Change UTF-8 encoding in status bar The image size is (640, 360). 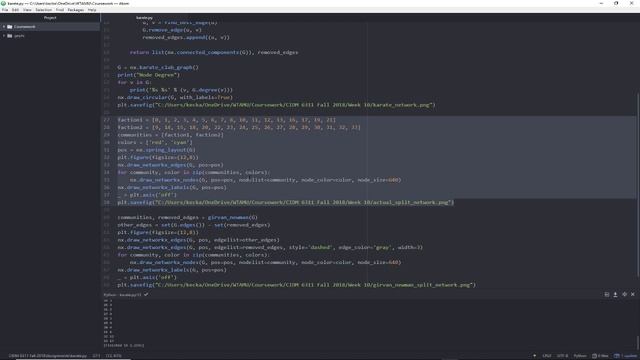point(562,356)
